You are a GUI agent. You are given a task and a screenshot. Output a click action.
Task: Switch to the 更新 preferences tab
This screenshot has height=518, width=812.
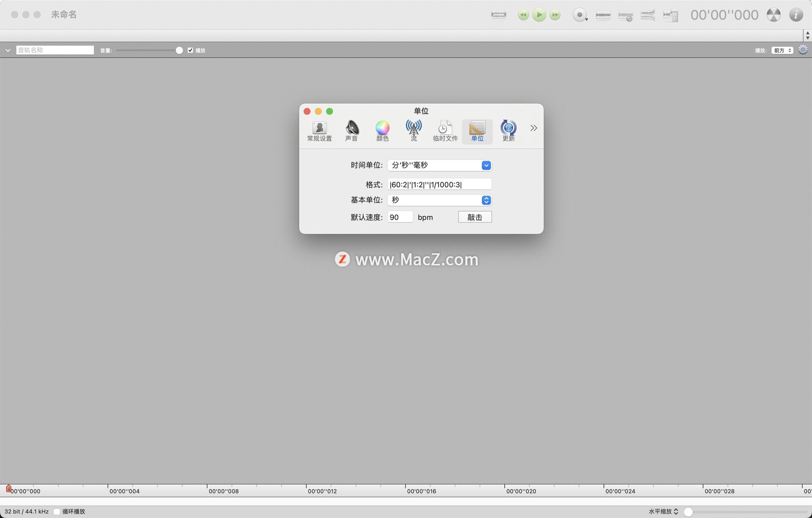click(x=508, y=132)
